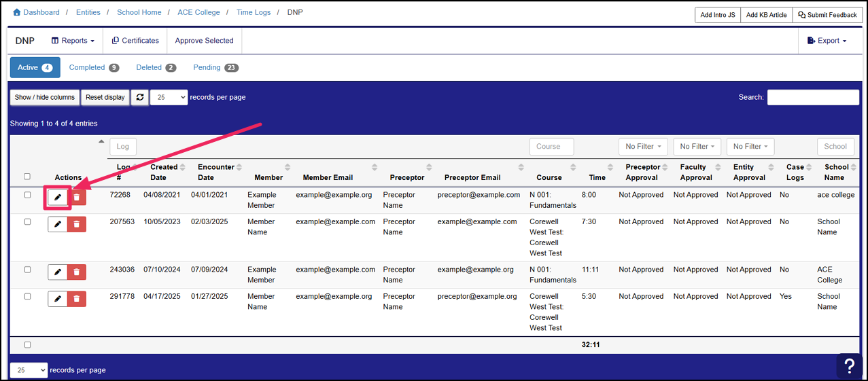868x381 pixels.
Task: Go to Time Logs breadcrumb link
Action: click(254, 12)
